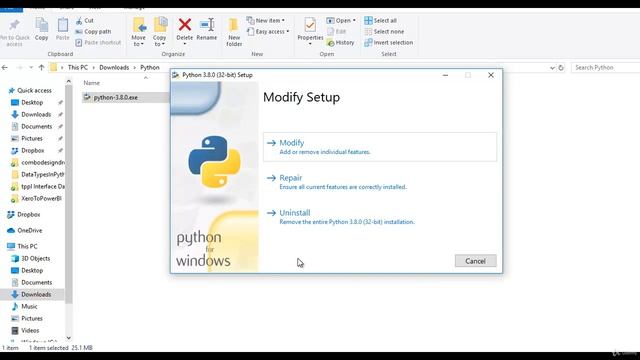The width and height of the screenshot is (640, 360).
Task: Go back with the Back arrow
Action: (x=5, y=68)
